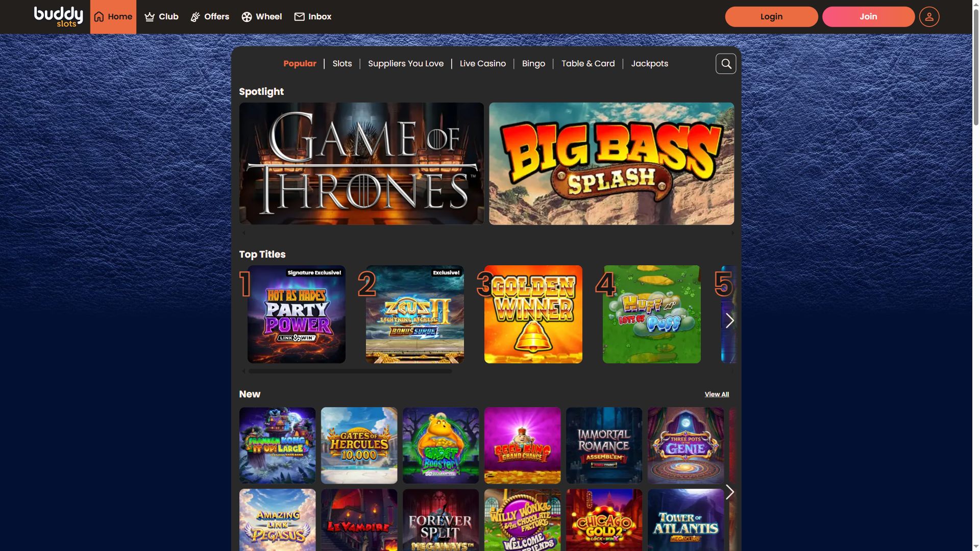The image size is (980, 551).
Task: Open Zeus II Lightning Riches game
Action: 415,314
